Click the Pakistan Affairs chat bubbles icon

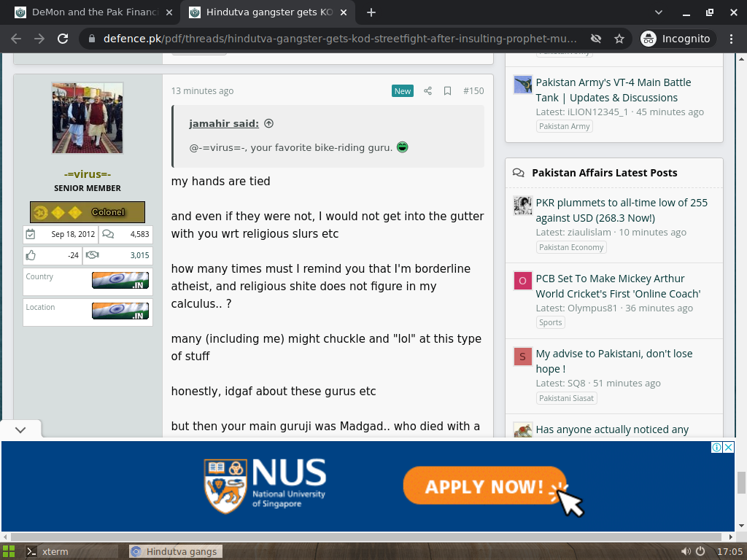(x=519, y=173)
